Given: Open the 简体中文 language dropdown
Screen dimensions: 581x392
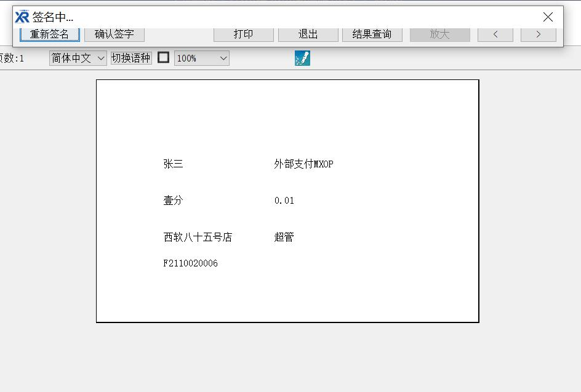Looking at the screenshot, I should click(x=78, y=58).
